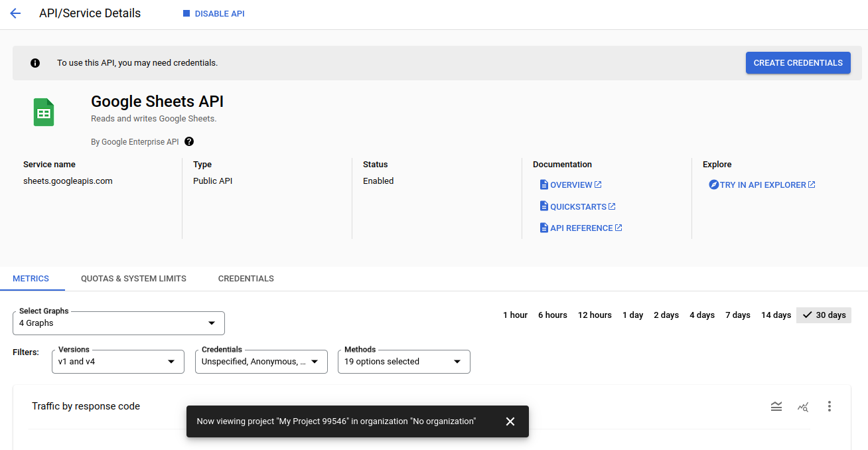Click the 'By Google Enterprise API' text

(135, 141)
